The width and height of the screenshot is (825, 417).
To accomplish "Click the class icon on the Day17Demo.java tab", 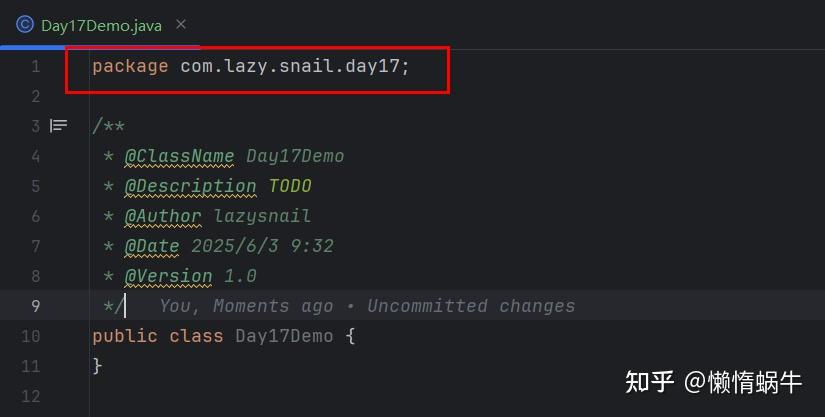I will pos(24,25).
